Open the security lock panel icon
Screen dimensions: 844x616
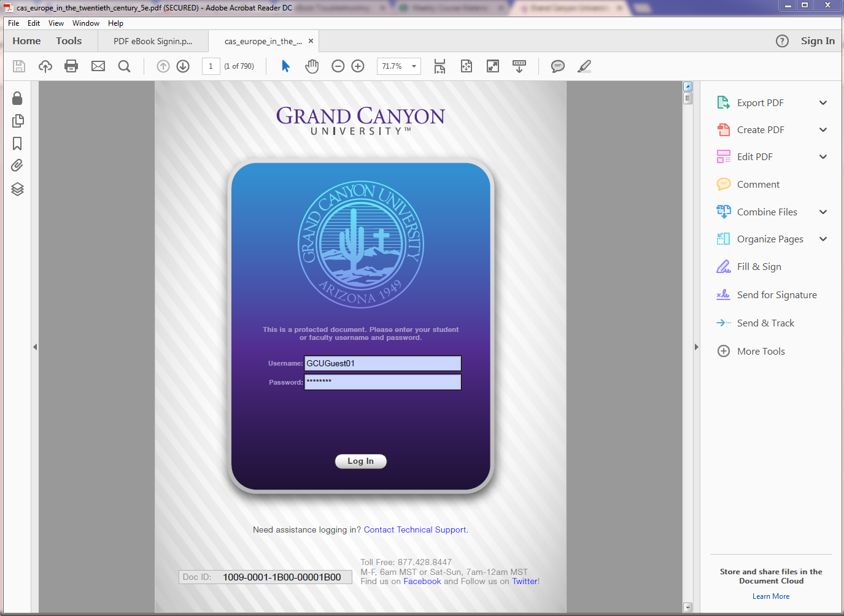pos(17,98)
